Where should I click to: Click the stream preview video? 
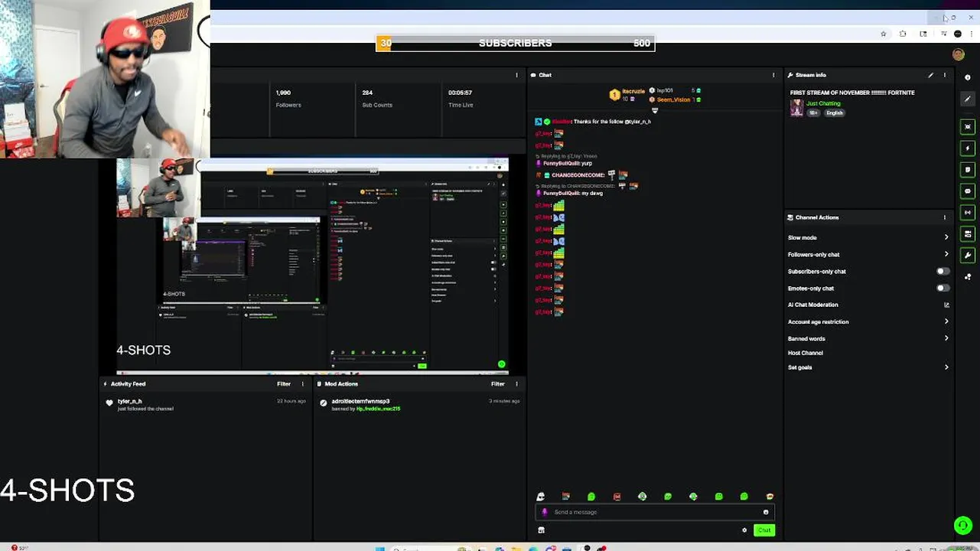coord(312,266)
